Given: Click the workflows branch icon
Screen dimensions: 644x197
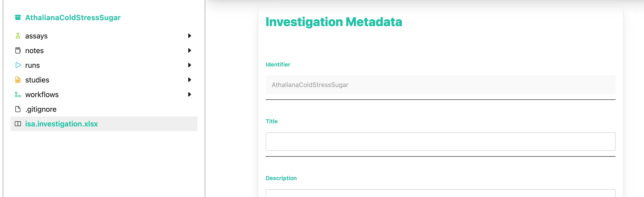Looking at the screenshot, I should (18, 95).
